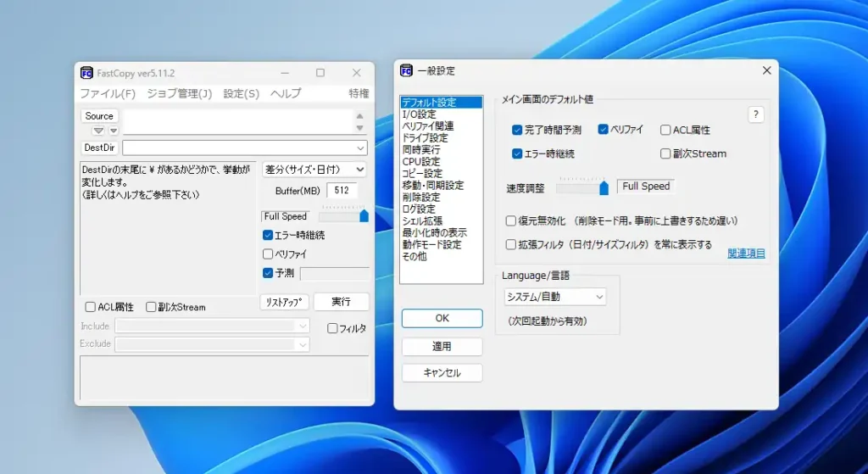Click the 一般設定 dialog title icon

[x=406, y=70]
